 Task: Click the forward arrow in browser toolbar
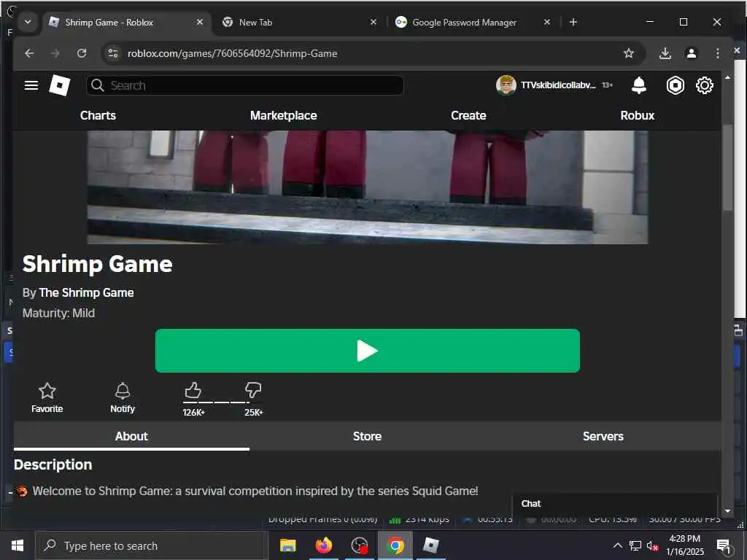point(55,53)
